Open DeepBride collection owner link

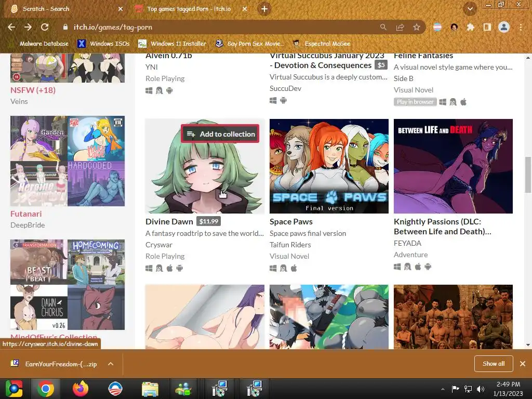click(x=28, y=225)
